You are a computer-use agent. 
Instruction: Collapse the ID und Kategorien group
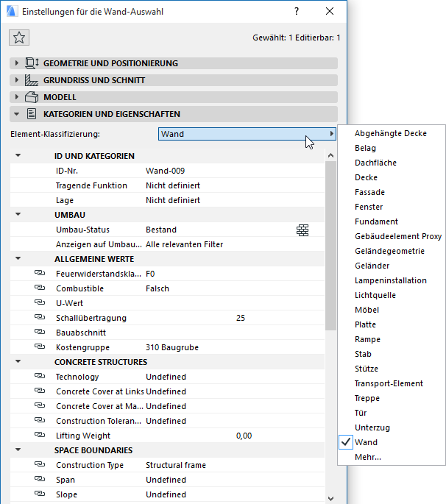point(18,156)
